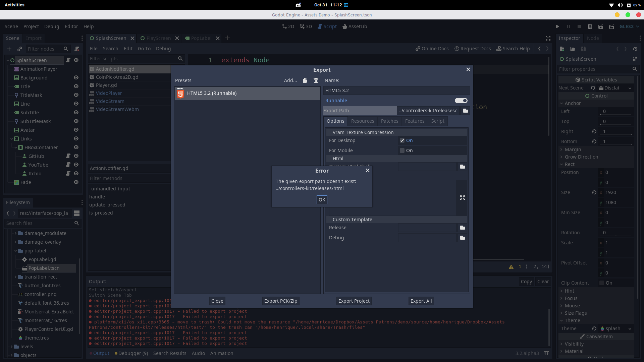The width and height of the screenshot is (644, 362).
Task: Delete the export preset with trash icon
Action: click(x=316, y=80)
